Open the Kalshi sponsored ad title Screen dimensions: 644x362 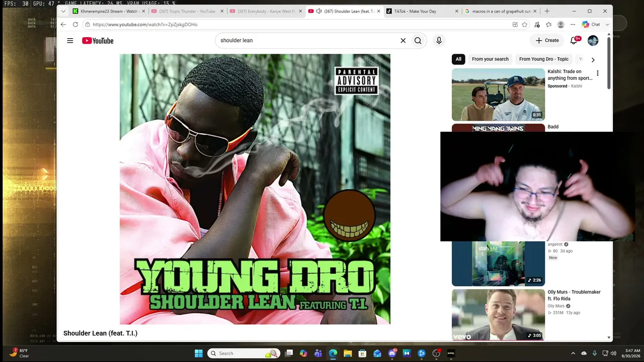pos(570,75)
